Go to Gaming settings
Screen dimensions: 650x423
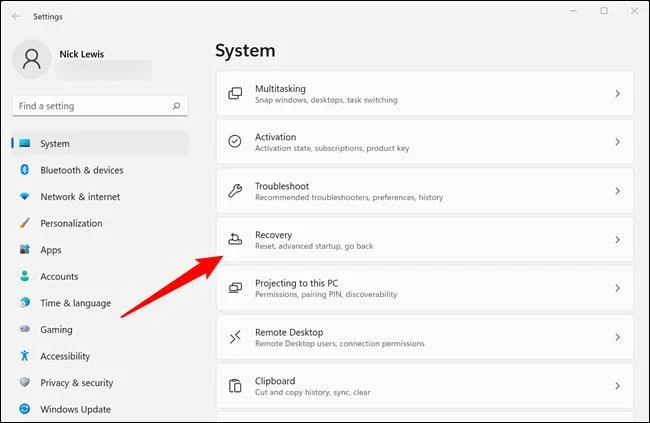[100, 329]
